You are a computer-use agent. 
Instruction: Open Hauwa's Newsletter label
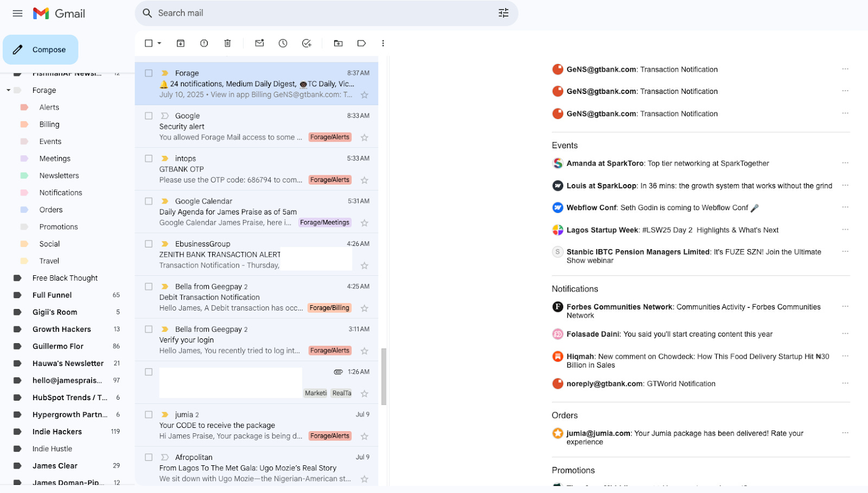(68, 363)
